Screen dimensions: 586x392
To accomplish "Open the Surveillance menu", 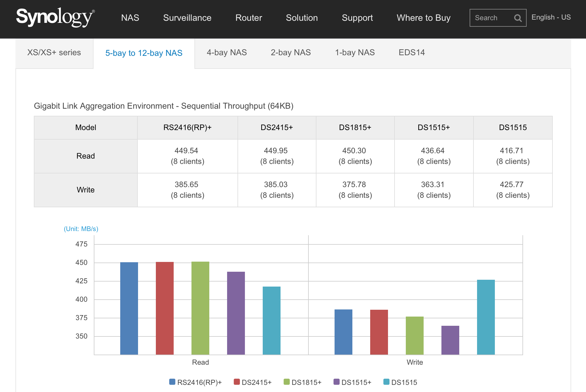I will [x=187, y=18].
